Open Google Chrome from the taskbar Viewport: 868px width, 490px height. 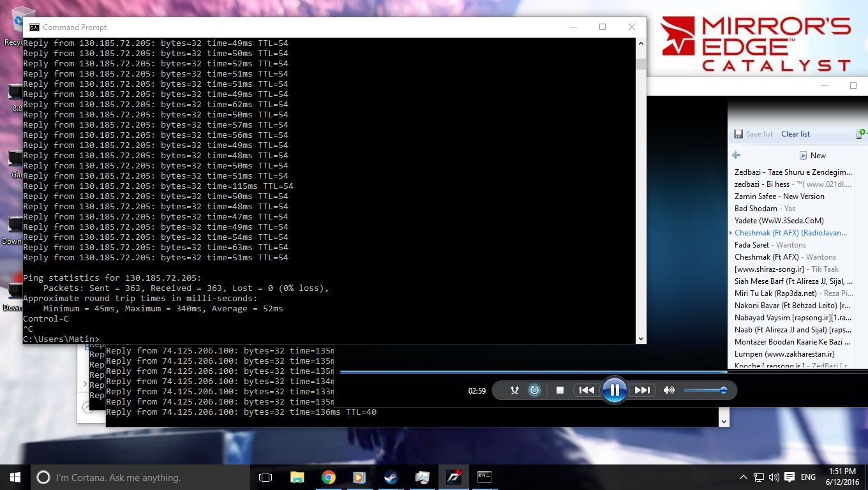pyautogui.click(x=328, y=477)
